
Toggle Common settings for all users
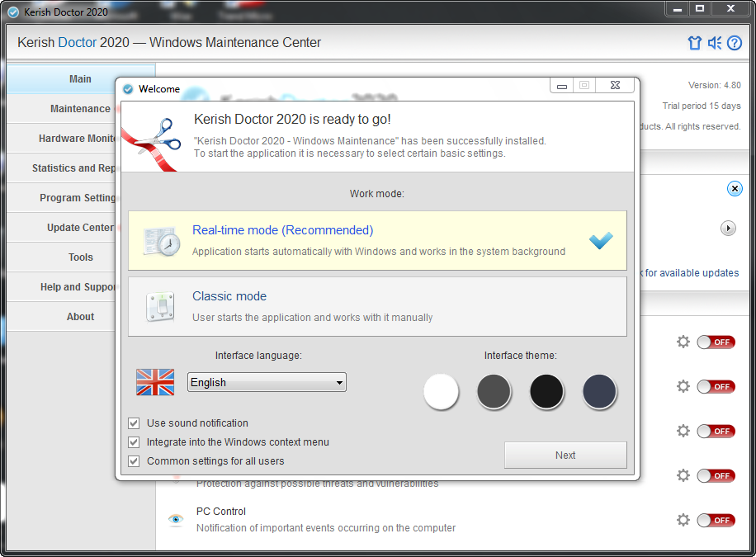click(x=134, y=461)
